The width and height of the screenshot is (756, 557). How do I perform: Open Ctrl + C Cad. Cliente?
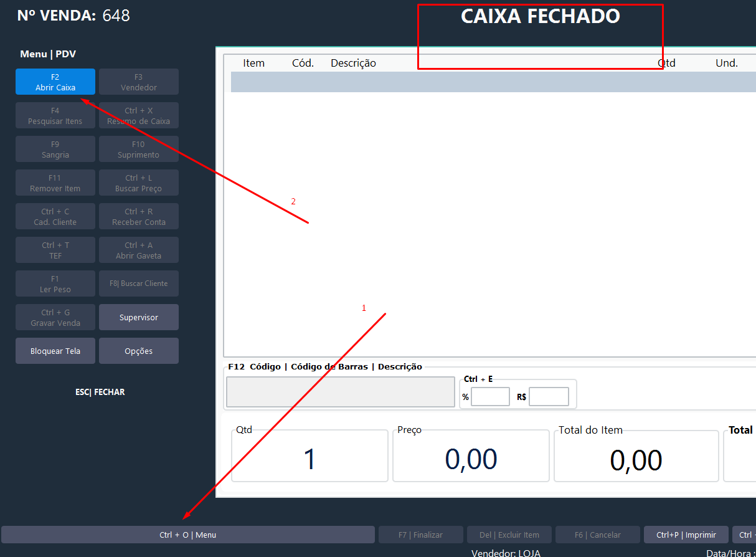pyautogui.click(x=55, y=216)
